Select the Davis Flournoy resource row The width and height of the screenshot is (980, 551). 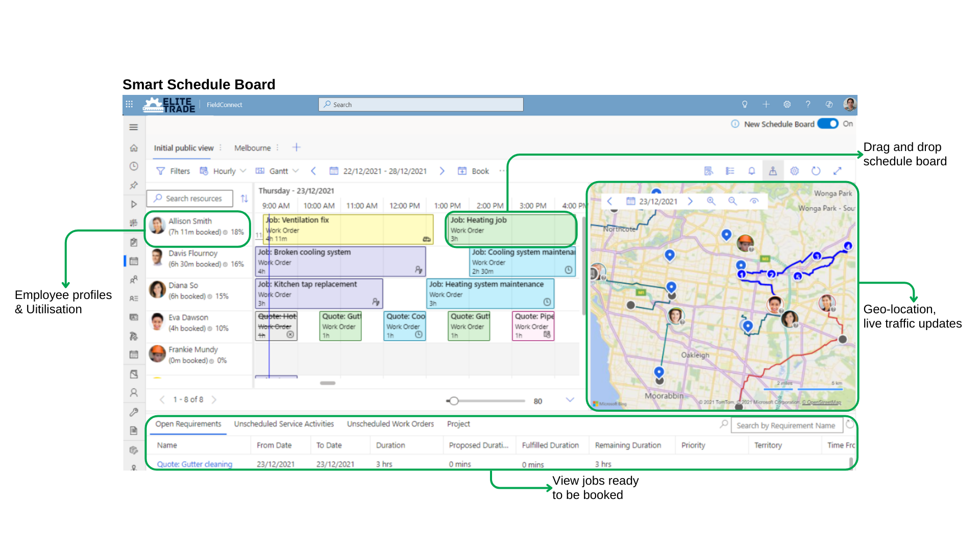click(x=199, y=259)
